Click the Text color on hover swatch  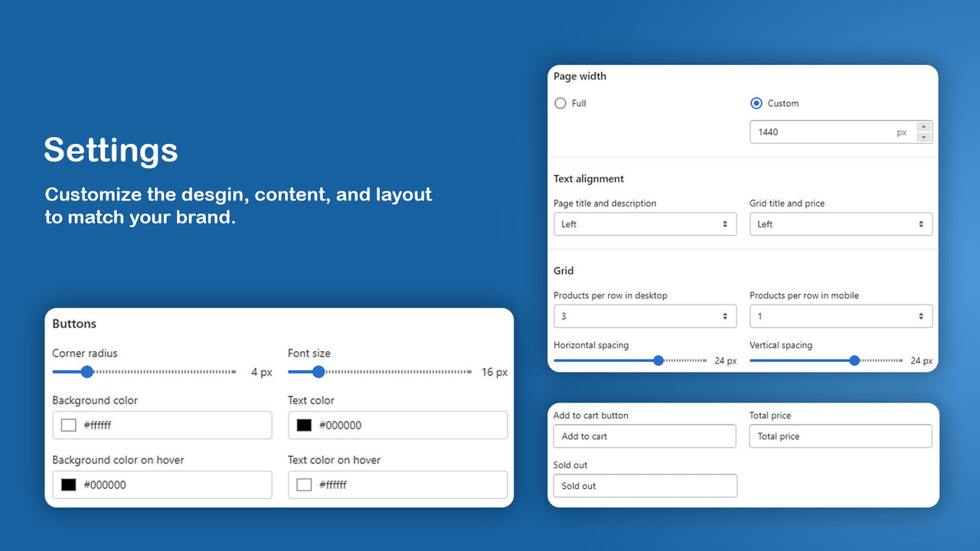pos(303,484)
